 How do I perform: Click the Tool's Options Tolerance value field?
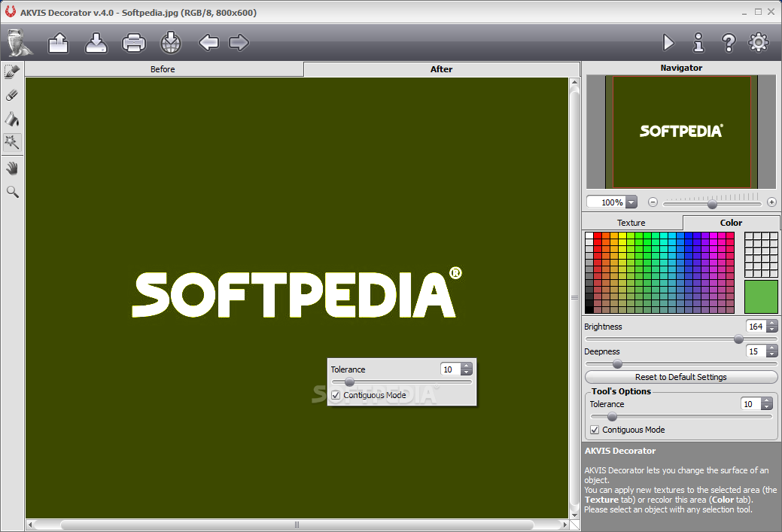click(x=750, y=404)
